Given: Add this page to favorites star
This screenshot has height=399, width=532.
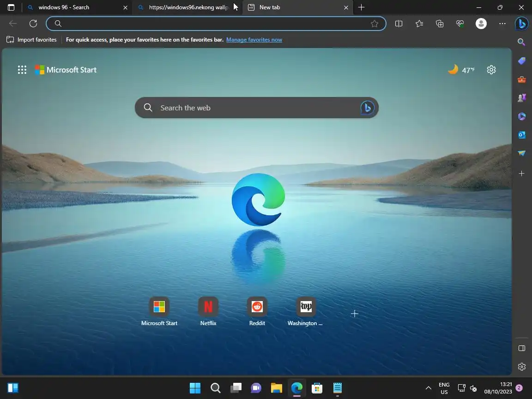Looking at the screenshot, I should pyautogui.click(x=374, y=24).
